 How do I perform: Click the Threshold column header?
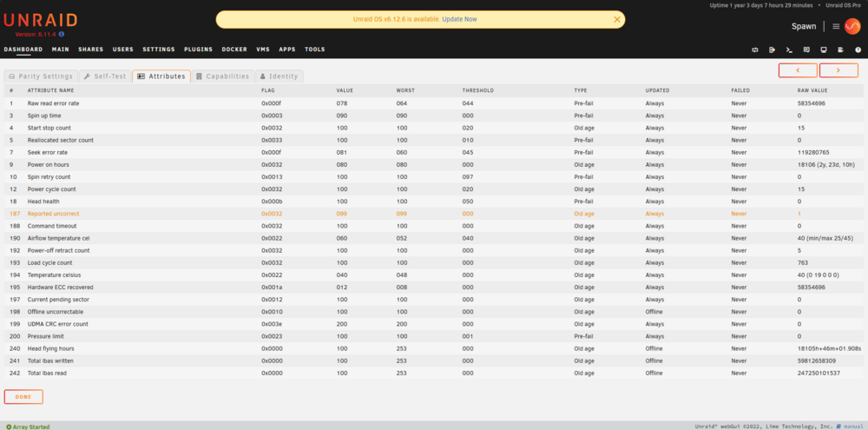tap(477, 90)
